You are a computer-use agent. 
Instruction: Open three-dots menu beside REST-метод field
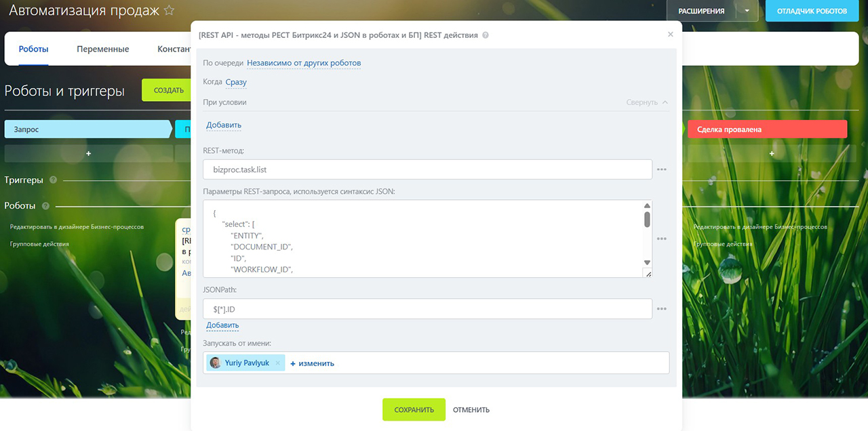coord(662,169)
